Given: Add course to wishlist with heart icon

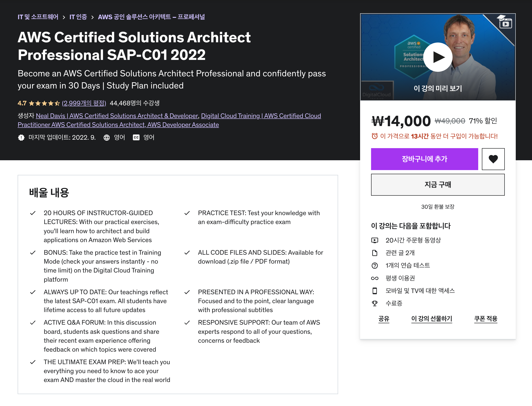Looking at the screenshot, I should point(493,159).
